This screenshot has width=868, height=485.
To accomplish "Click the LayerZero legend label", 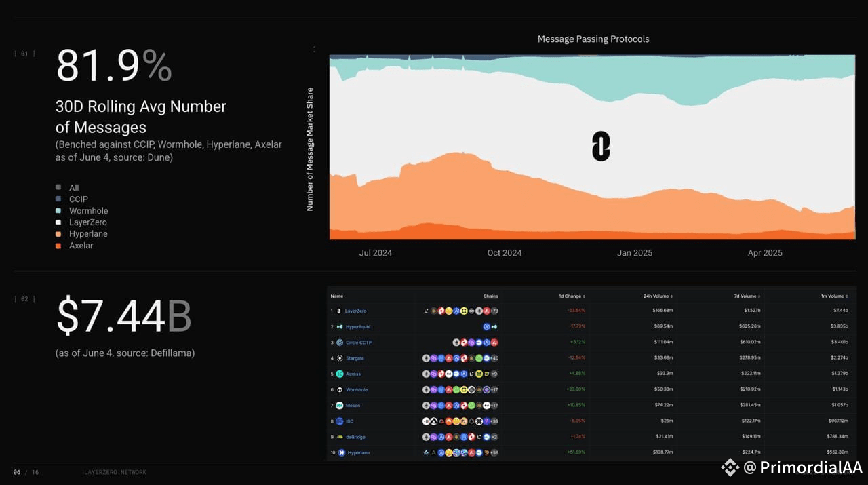I will coord(88,222).
